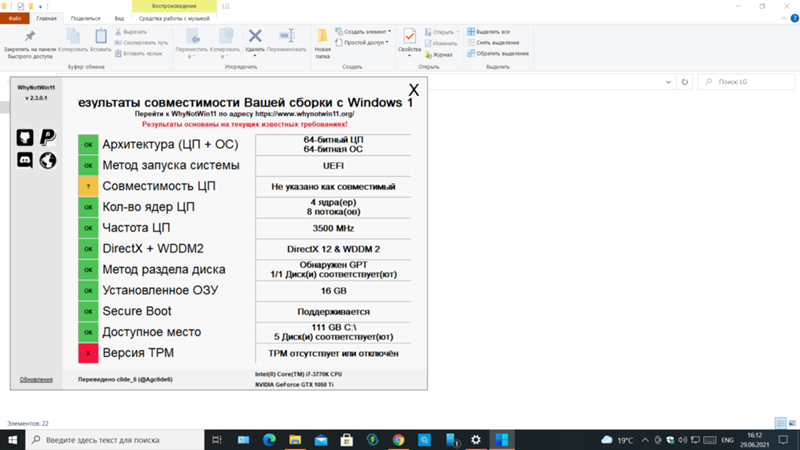Click Изменить in the ribbon

441,43
